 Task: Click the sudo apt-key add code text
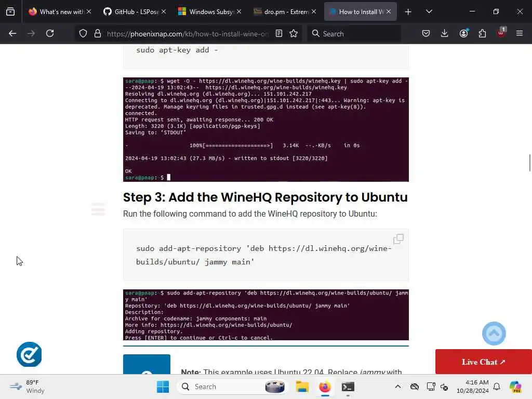pyautogui.click(x=177, y=50)
